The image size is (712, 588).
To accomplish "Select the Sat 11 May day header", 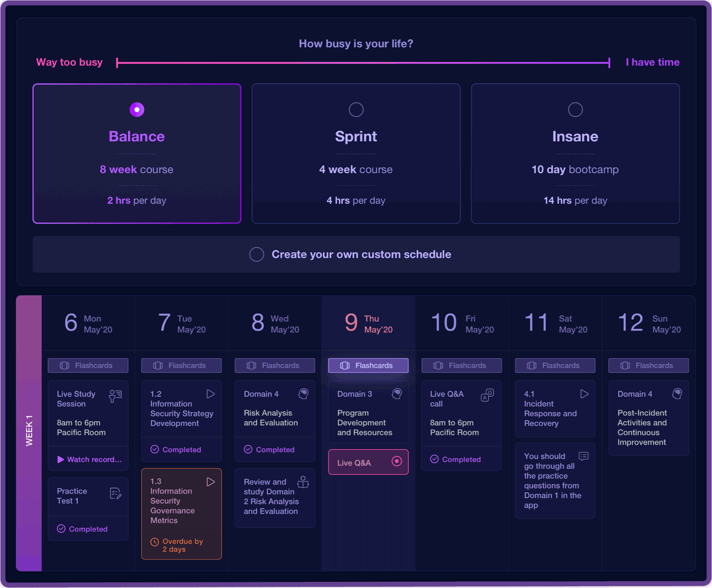I will (x=556, y=323).
